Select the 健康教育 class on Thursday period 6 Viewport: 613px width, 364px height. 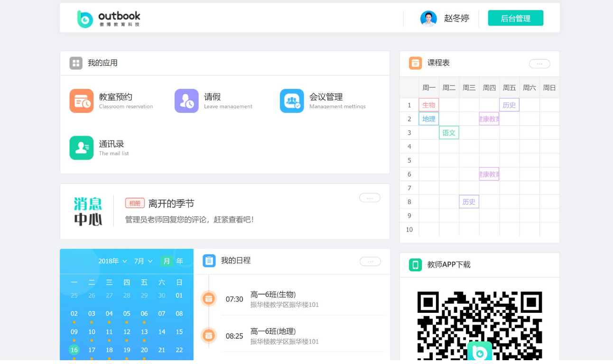pos(489,174)
